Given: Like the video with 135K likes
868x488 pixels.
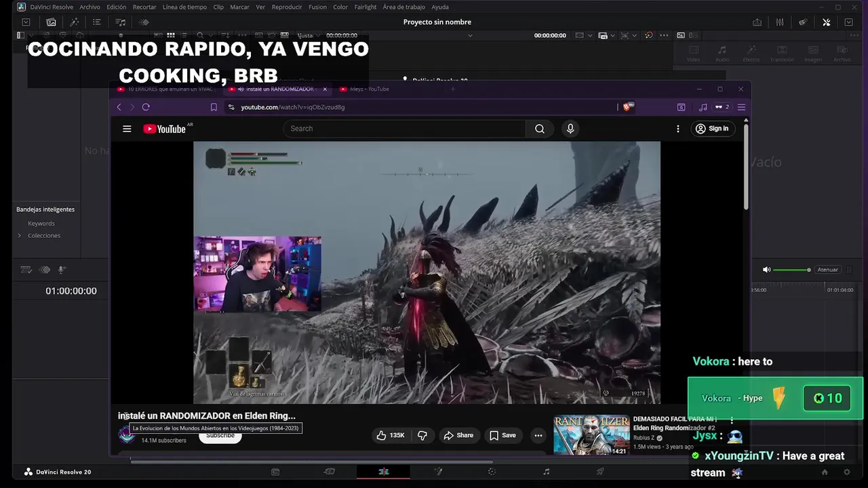Looking at the screenshot, I should coord(391,435).
